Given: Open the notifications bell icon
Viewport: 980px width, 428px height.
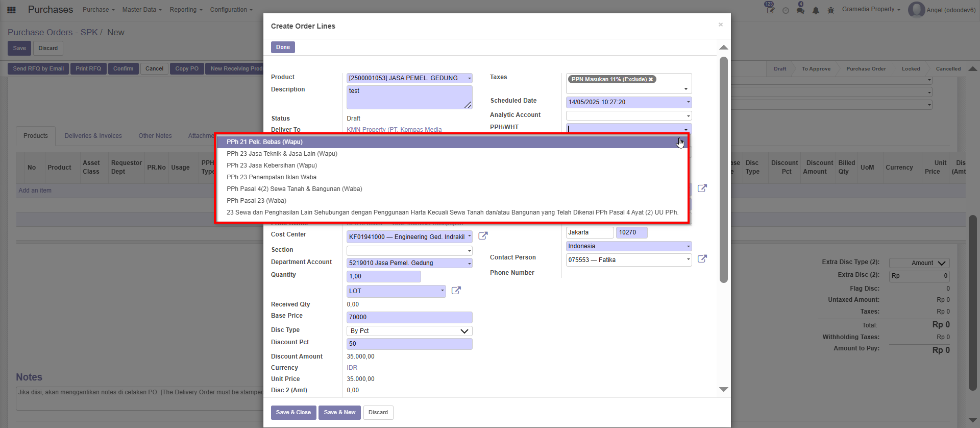Looking at the screenshot, I should [816, 10].
